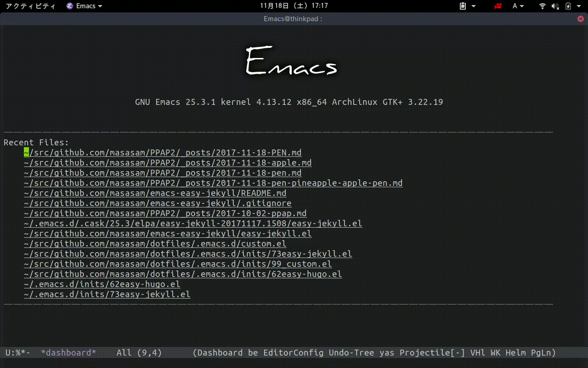Close the Emacs window

tap(581, 19)
